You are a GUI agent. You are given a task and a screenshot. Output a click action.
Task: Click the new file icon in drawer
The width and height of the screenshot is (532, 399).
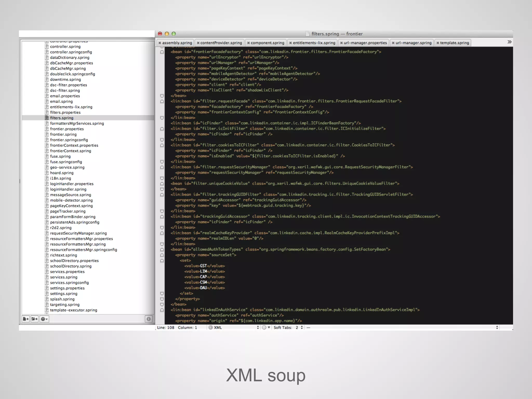point(25,319)
